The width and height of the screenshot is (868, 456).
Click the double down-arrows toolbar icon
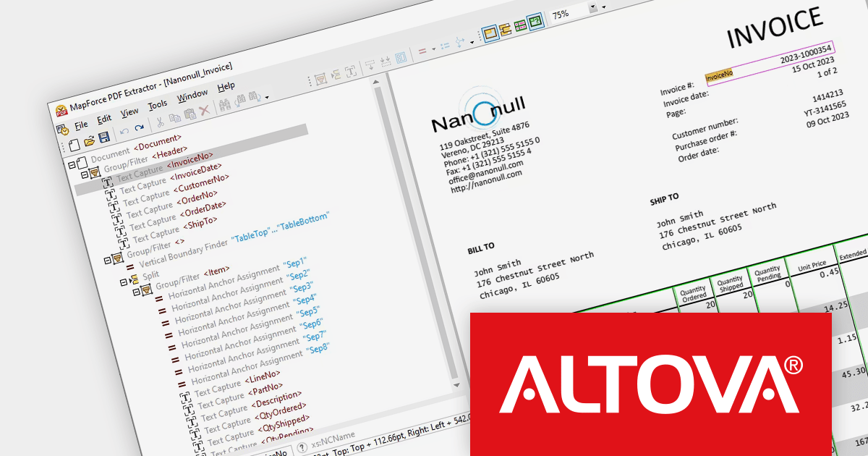tap(386, 60)
